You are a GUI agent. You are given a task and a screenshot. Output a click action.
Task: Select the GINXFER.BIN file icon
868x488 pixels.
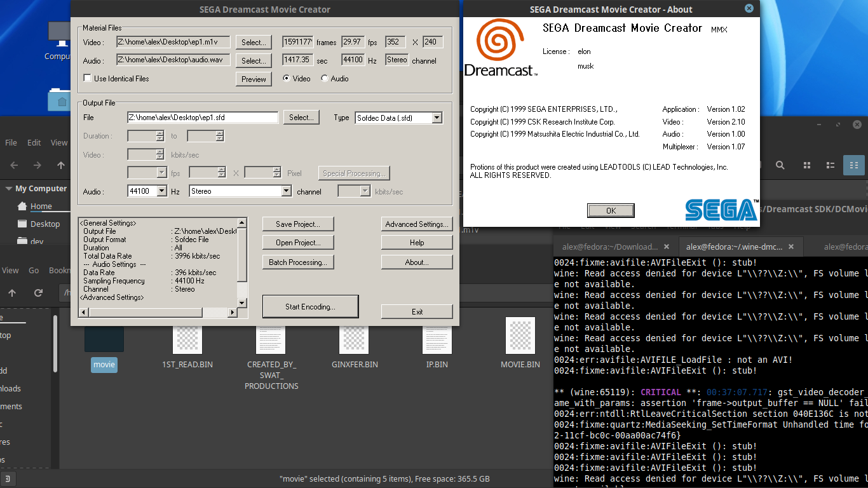355,336
